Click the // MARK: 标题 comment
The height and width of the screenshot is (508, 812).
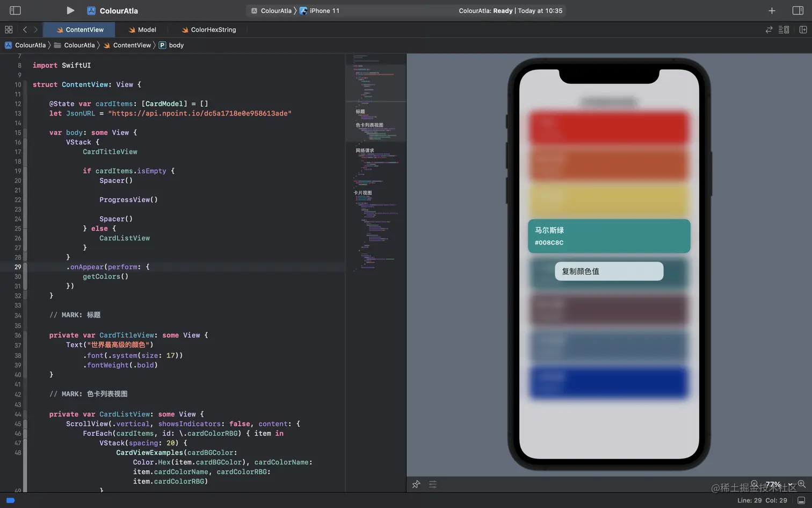click(x=75, y=315)
